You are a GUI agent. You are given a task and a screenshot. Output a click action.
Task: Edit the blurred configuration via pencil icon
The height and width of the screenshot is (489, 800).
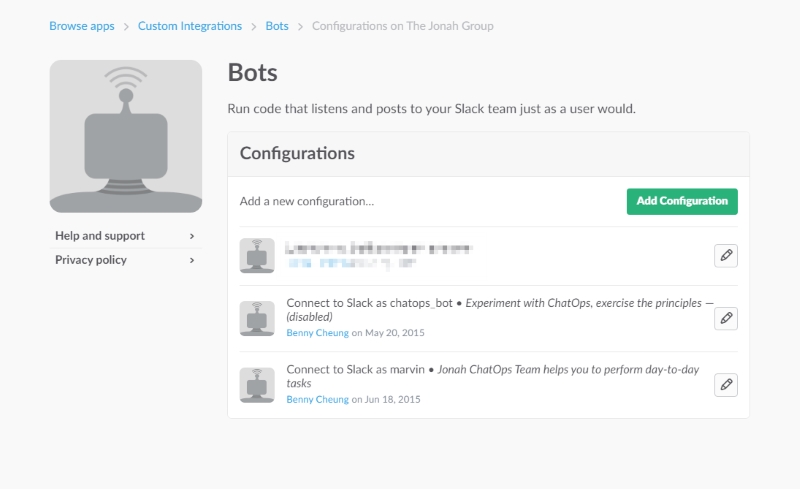pos(726,255)
